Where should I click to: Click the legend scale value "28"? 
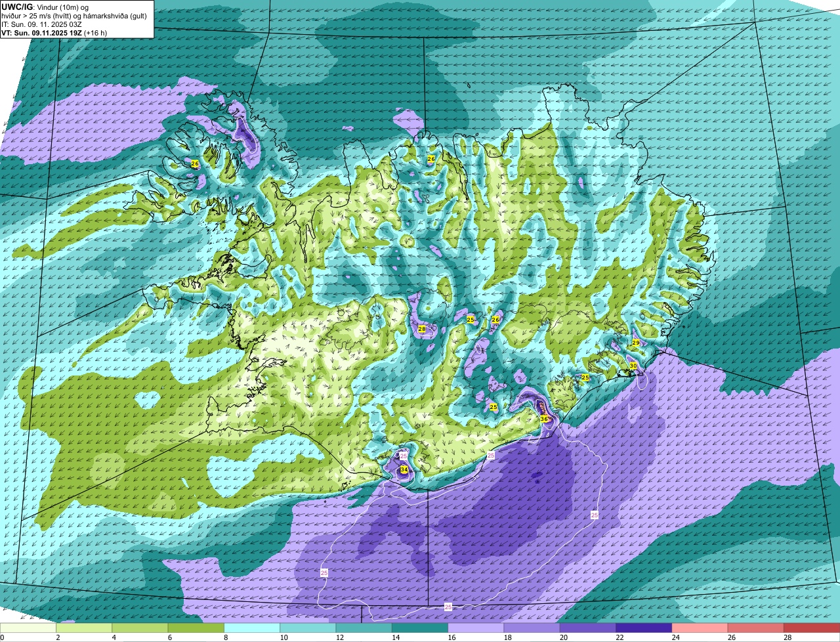(787, 637)
